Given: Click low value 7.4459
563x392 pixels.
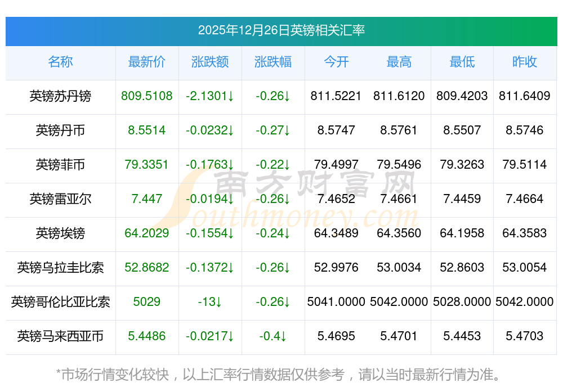Looking at the screenshot, I should pyautogui.click(x=462, y=199).
